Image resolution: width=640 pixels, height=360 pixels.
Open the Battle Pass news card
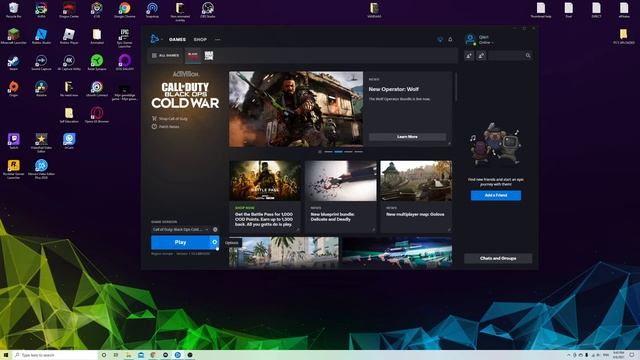click(265, 196)
